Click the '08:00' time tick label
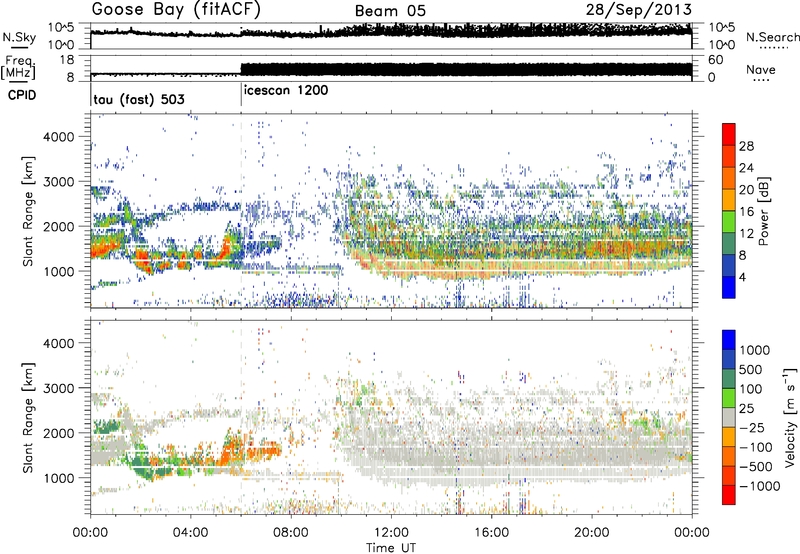Image resolution: width=800 pixels, height=554 pixels. point(291,533)
